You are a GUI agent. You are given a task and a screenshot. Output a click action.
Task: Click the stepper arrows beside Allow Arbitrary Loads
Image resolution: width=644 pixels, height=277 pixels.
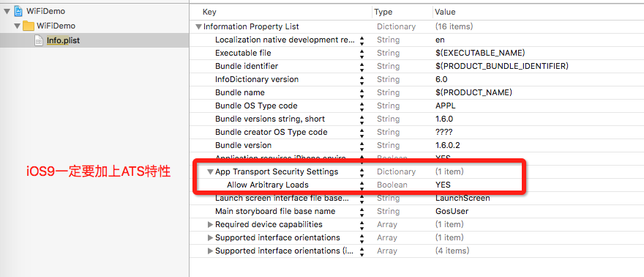(362, 185)
